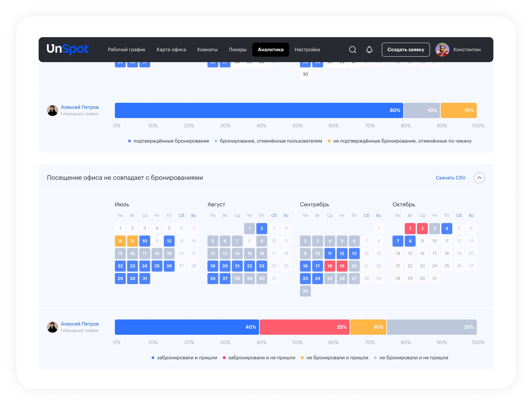Click the search magnifier icon

(x=353, y=50)
